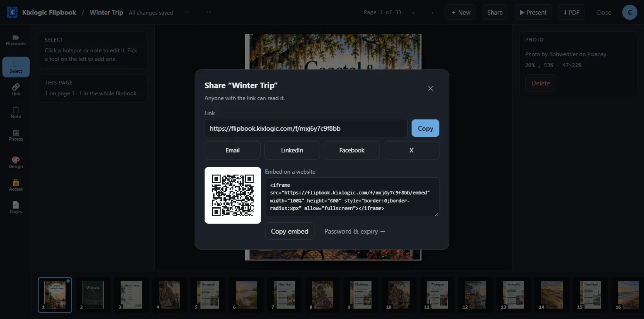Image resolution: width=644 pixels, height=319 pixels.
Task: Select page 6 thumbnail
Action: click(x=246, y=295)
